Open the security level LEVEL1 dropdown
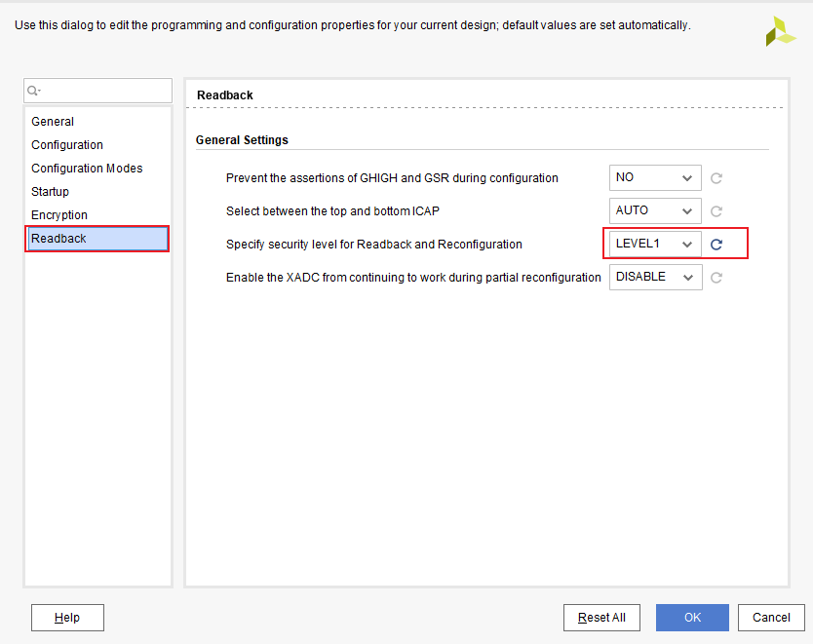This screenshot has height=644, width=813. (655, 244)
